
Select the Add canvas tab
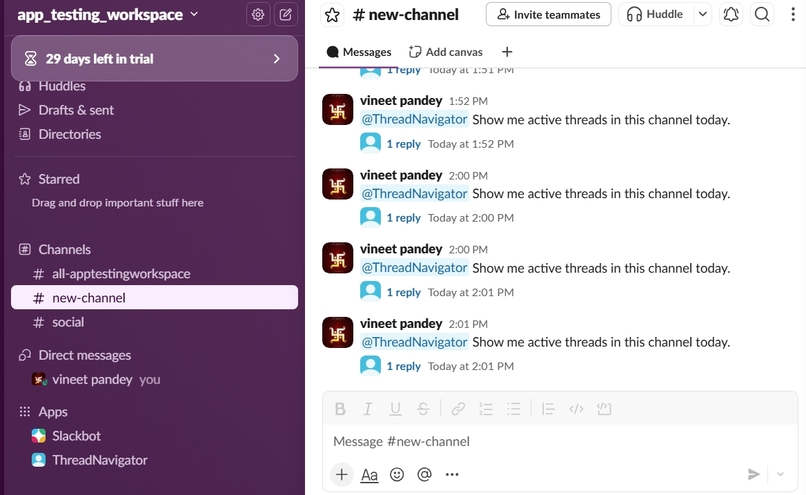pos(446,52)
